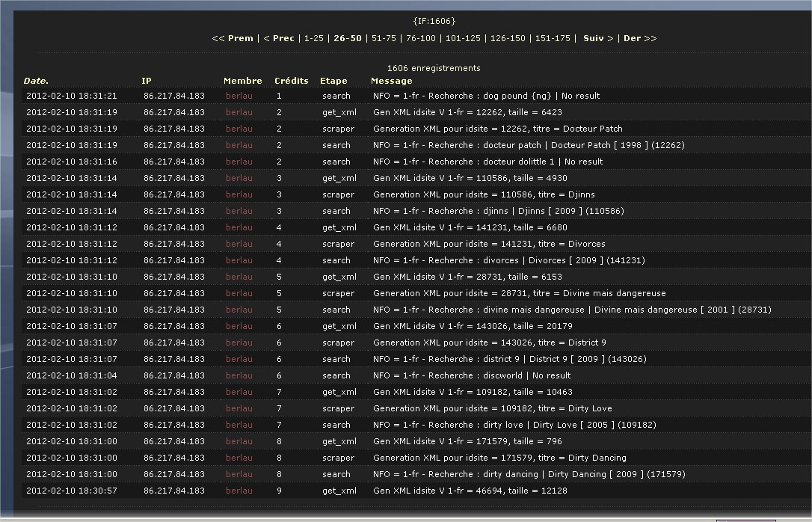Open records page 76-100
The image size is (812, 522).
click(x=419, y=38)
